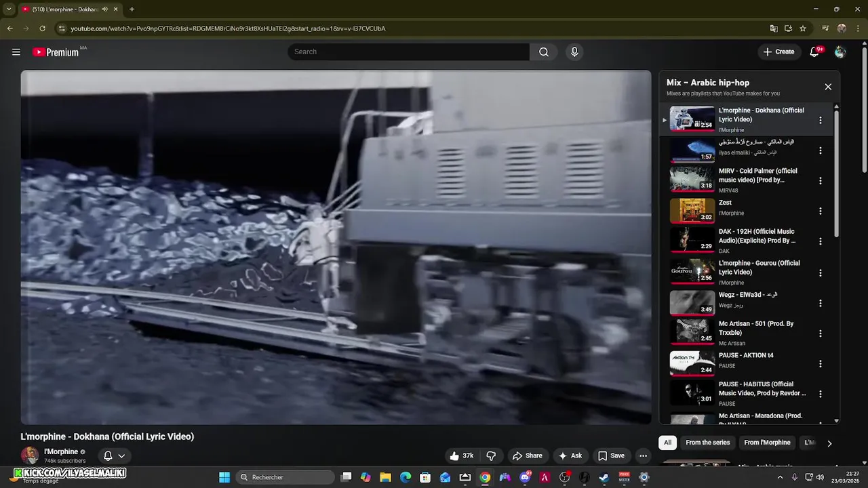Open Translate this page icon
Viewport: 868px width, 488px height.
(774, 28)
